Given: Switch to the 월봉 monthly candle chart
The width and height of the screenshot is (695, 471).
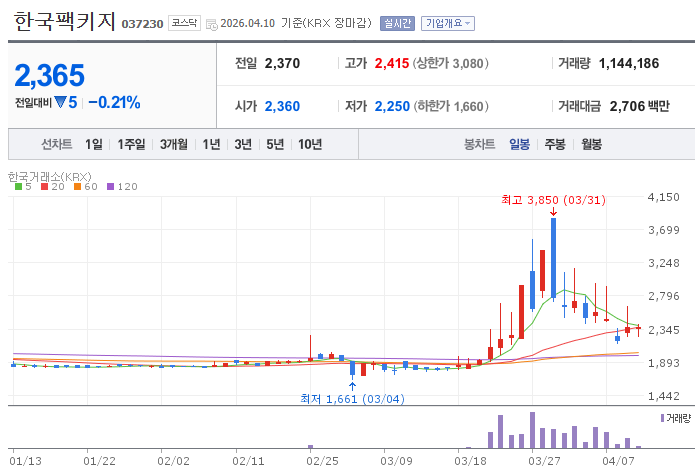Looking at the screenshot, I should 591,144.
